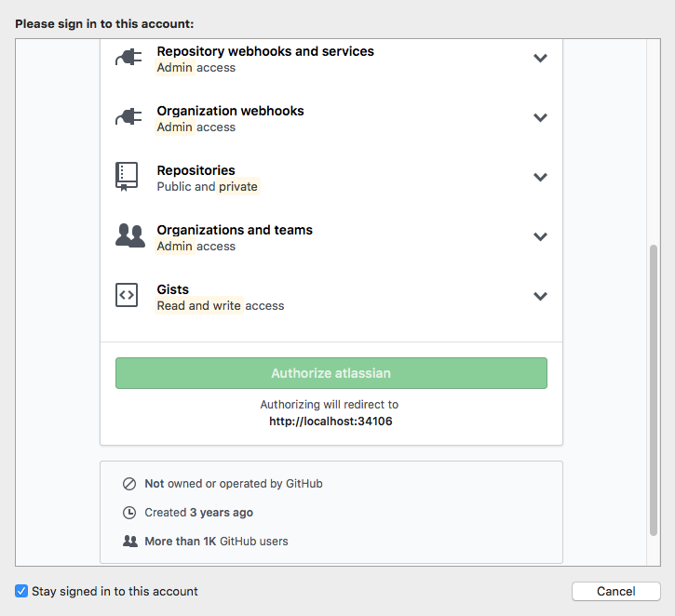Expand the Organizations and teams chevron
675x616 pixels.
coord(540,236)
